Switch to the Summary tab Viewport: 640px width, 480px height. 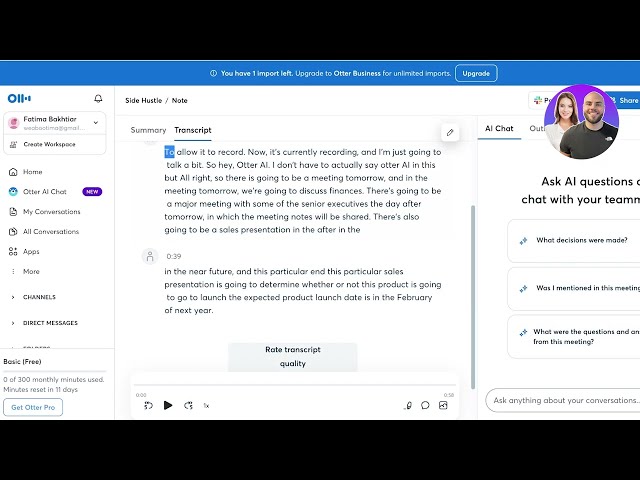point(148,130)
